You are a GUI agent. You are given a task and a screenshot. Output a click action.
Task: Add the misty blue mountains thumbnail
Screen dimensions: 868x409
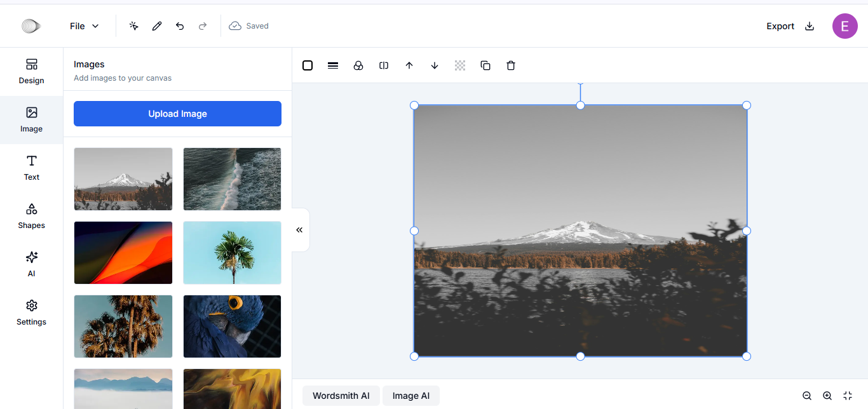tap(123, 389)
